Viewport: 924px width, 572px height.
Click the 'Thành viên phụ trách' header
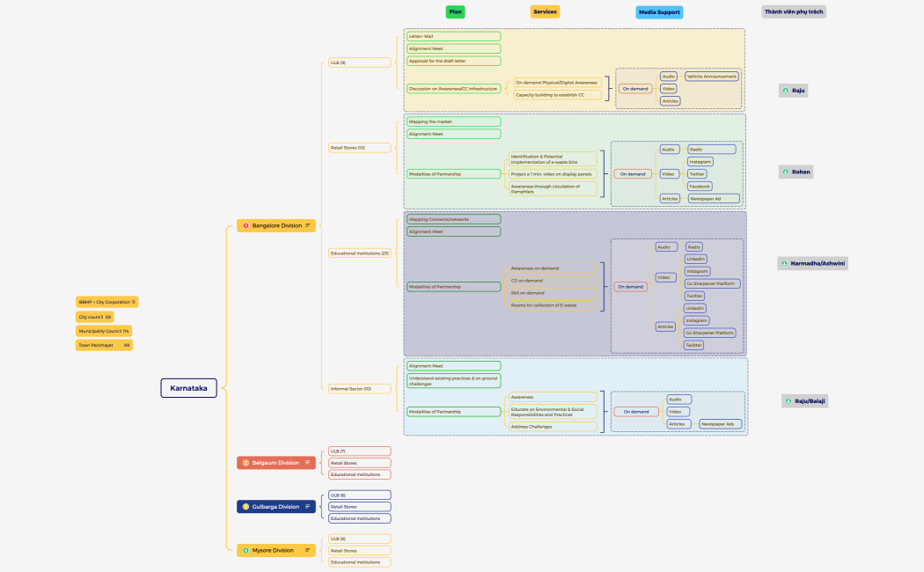[795, 11]
